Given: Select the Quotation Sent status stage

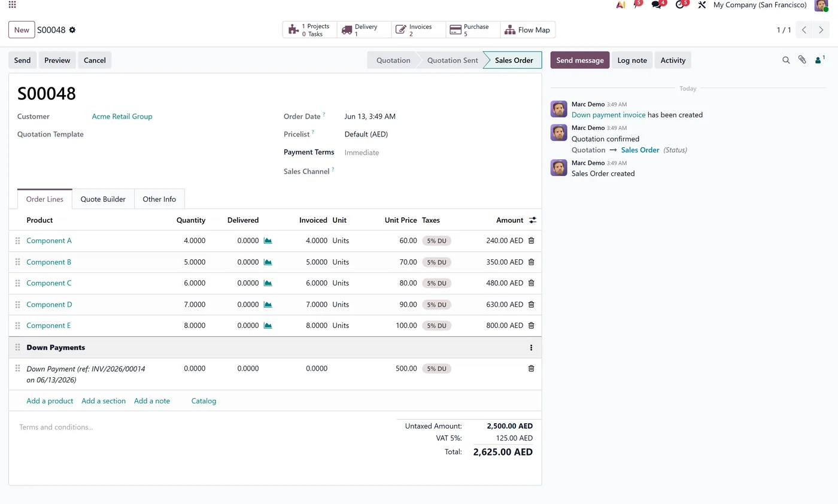Looking at the screenshot, I should click(x=453, y=60).
